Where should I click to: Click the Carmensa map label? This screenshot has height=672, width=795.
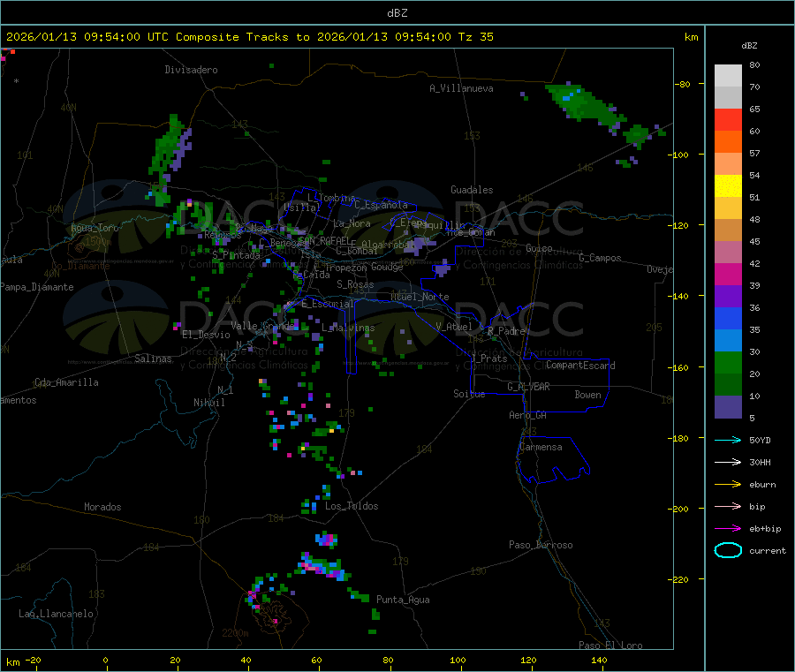(x=541, y=448)
